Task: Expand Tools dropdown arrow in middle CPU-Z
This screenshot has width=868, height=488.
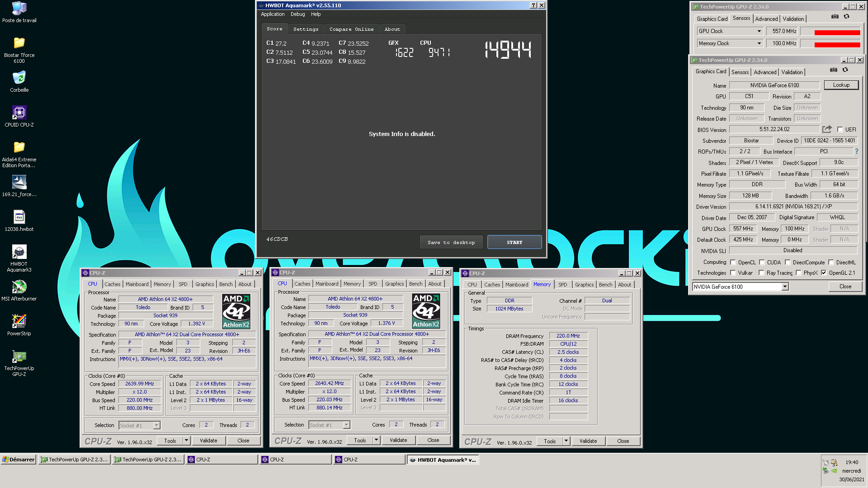Action: [x=376, y=440]
